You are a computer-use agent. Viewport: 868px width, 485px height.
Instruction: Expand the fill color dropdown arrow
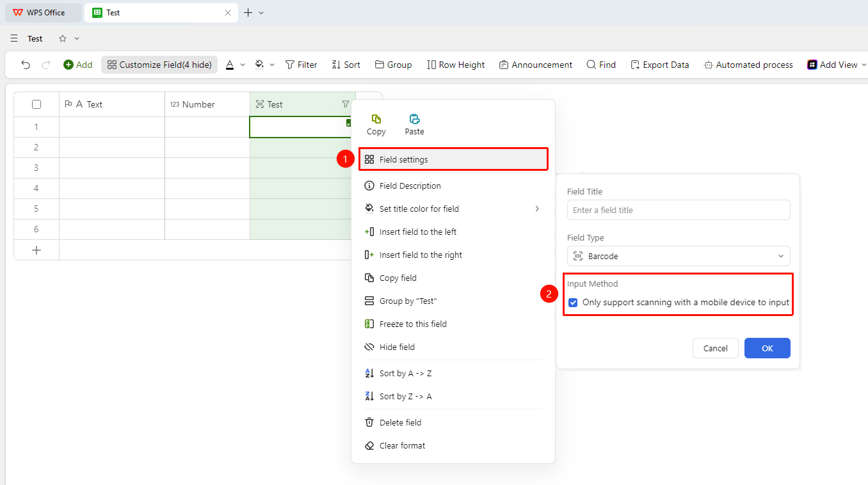click(272, 65)
